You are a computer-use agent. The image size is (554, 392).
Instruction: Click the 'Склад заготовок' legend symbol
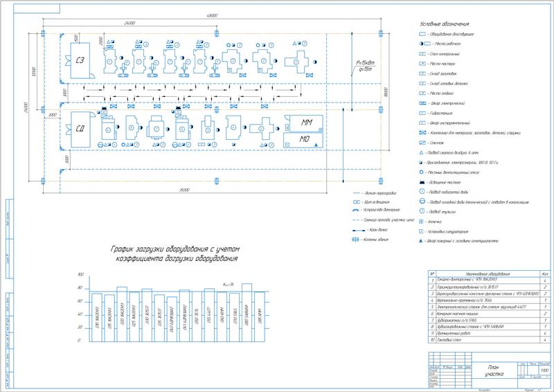pos(422,74)
